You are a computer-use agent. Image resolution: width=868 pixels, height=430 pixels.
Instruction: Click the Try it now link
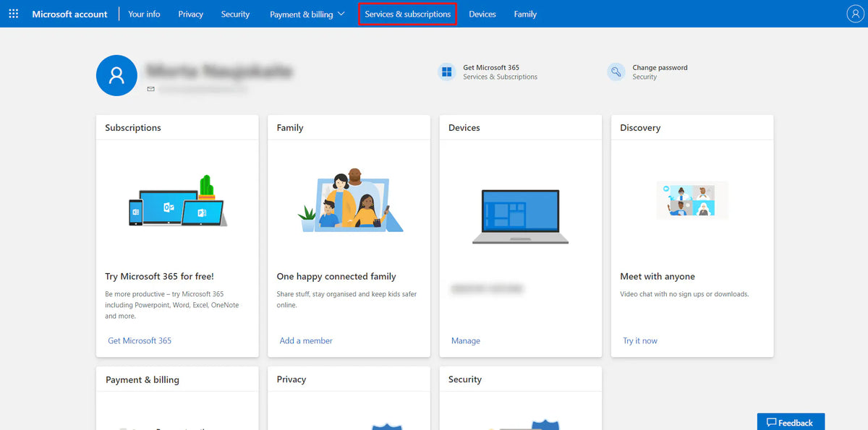(x=640, y=340)
